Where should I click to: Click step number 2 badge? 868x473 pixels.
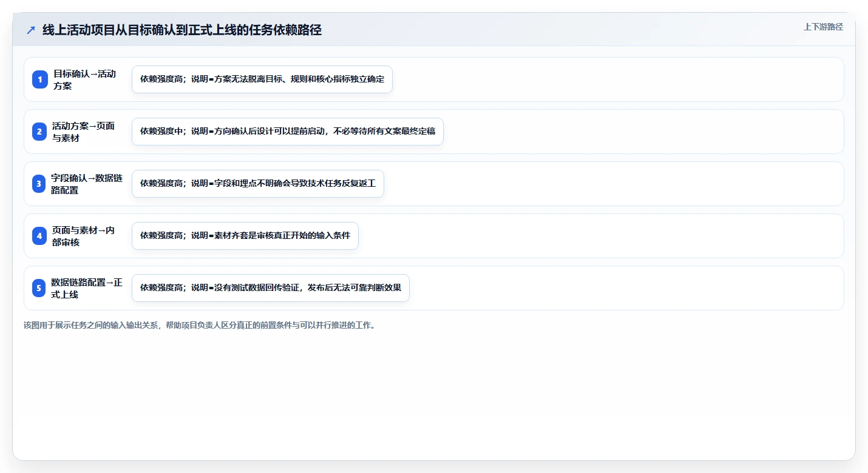click(x=39, y=132)
